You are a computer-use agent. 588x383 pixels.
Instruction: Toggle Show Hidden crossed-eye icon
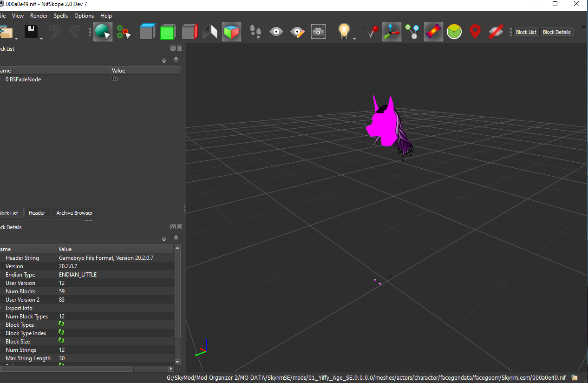click(x=496, y=32)
